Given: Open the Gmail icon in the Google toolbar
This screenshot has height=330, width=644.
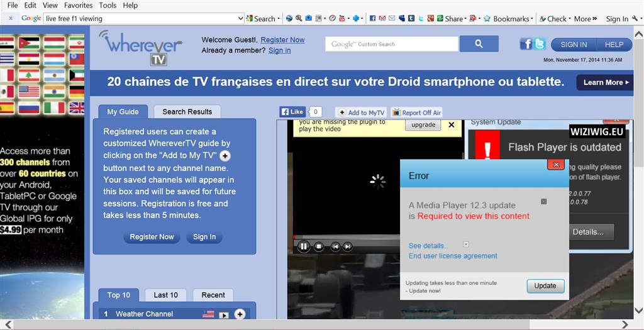Looking at the screenshot, I should (x=382, y=18).
